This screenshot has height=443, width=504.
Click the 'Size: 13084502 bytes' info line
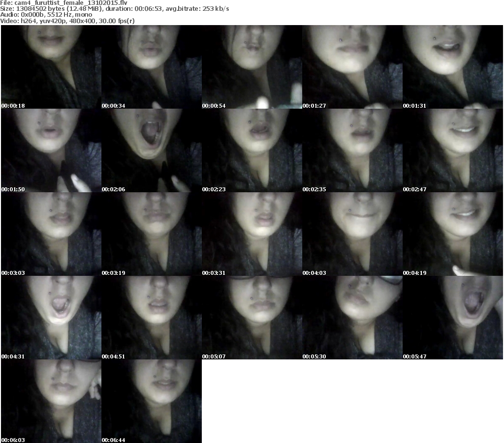114,9
